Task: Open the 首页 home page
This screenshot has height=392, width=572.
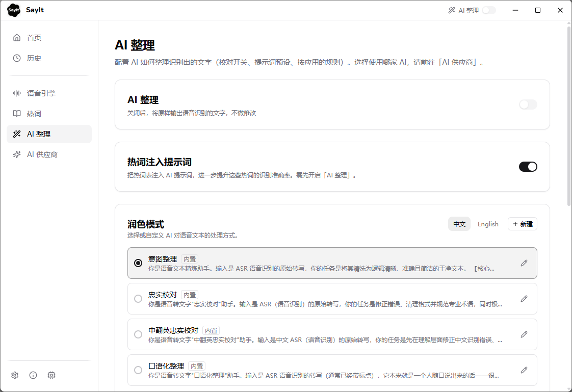Action: [49, 38]
